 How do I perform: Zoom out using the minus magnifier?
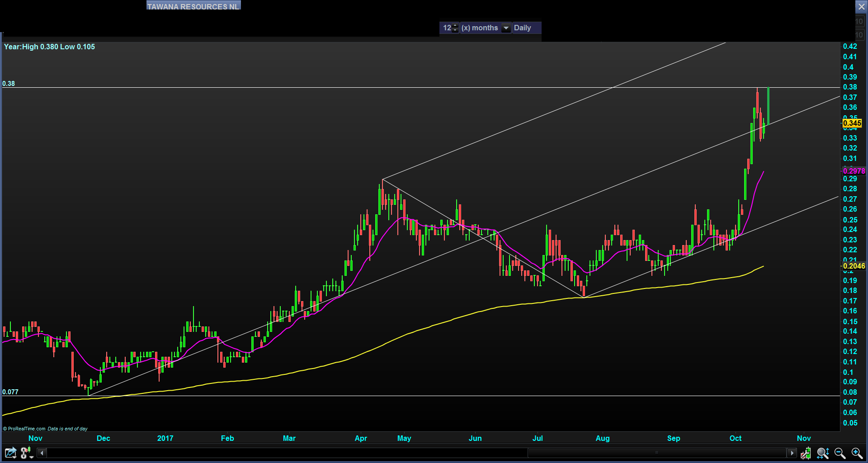840,453
